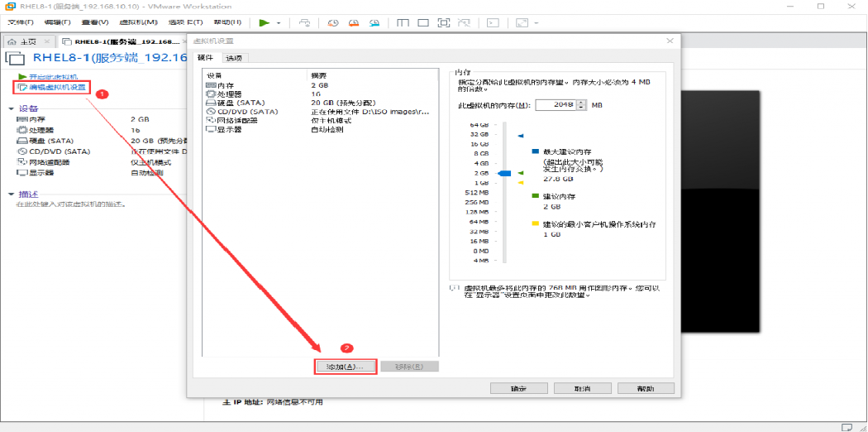Collapse the 设备 section in the main window
Screen dimensions: 868x432
pyautogui.click(x=11, y=108)
